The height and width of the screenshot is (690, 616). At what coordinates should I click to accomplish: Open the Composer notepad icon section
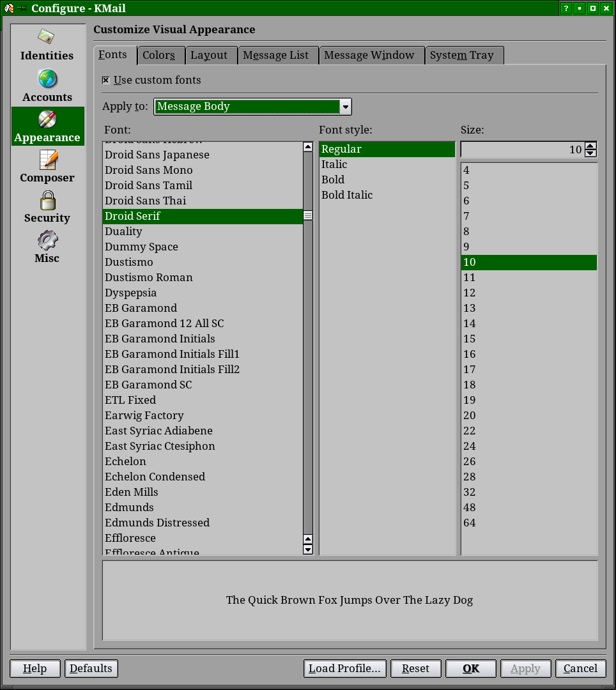click(x=47, y=166)
